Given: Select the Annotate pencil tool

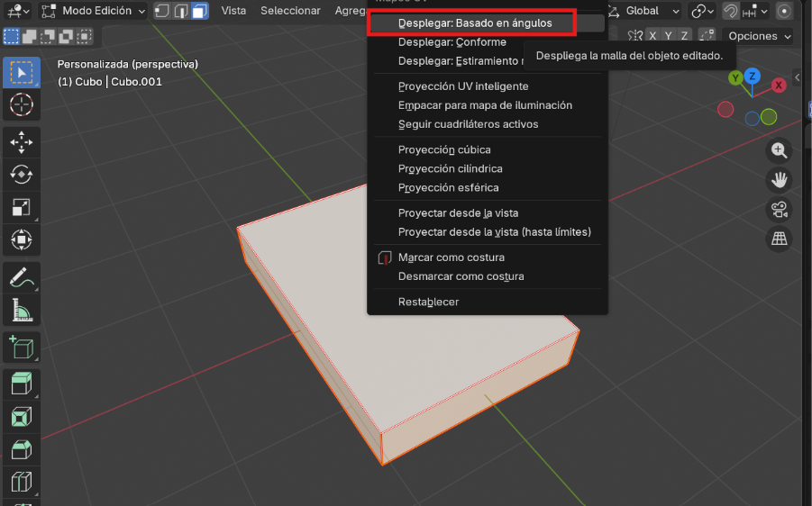Looking at the screenshot, I should (x=21, y=277).
